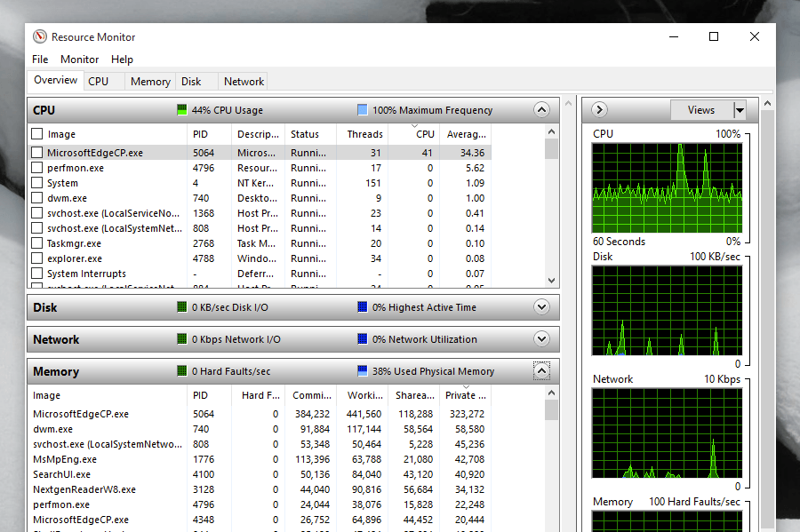This screenshot has height=532, width=800.
Task: Check the System Interrupts checkbox
Action: 36,274
